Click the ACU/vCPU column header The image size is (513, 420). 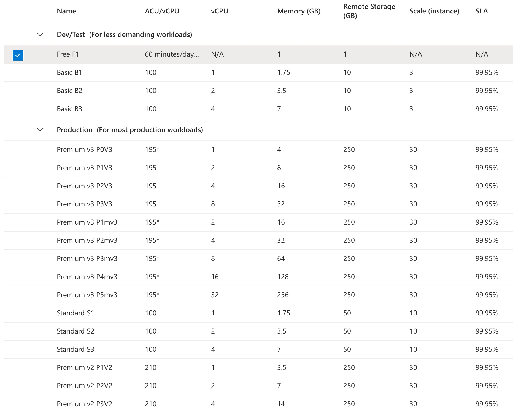[x=162, y=11]
